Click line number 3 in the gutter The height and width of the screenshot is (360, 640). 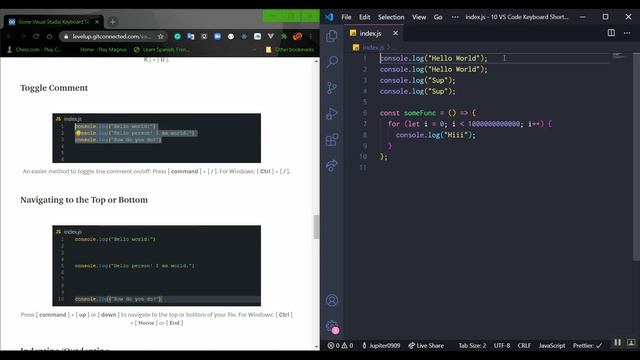pos(365,80)
